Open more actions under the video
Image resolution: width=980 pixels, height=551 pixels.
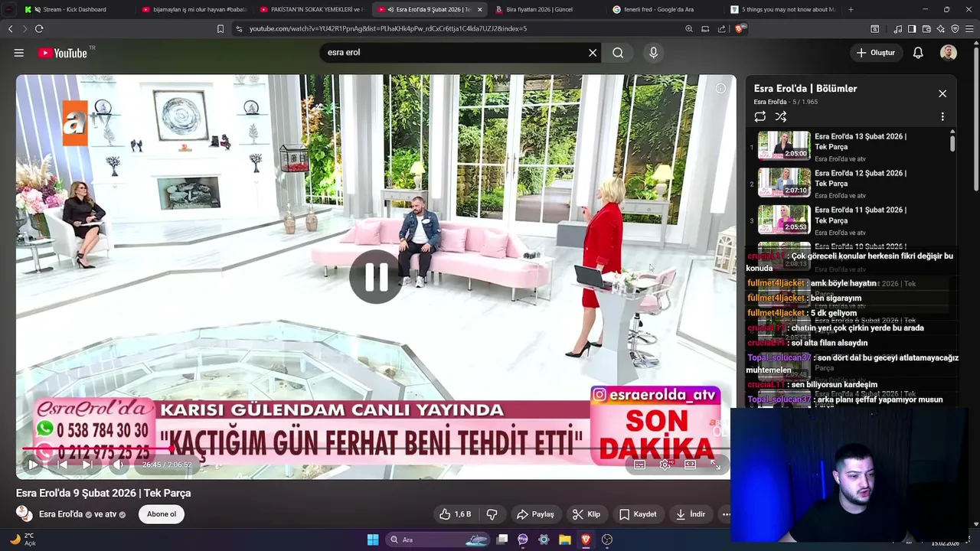(726, 514)
